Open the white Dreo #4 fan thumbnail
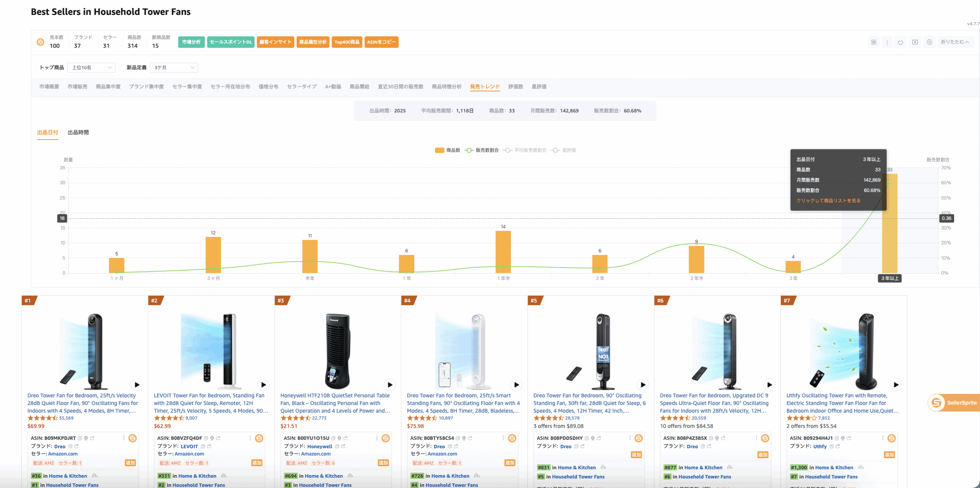Viewport: 980px width, 488px height. point(464,351)
